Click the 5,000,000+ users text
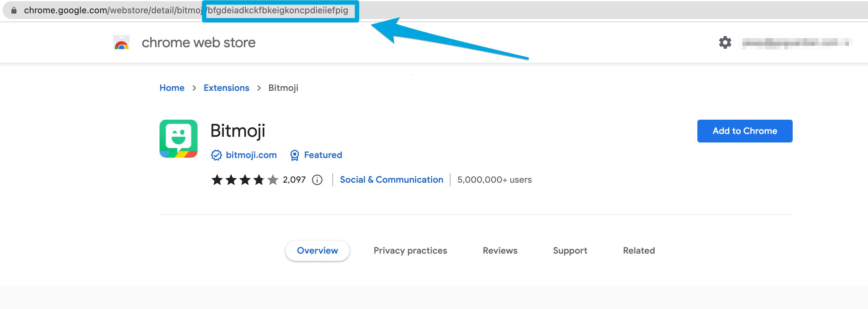This screenshot has width=868, height=309. [x=494, y=180]
